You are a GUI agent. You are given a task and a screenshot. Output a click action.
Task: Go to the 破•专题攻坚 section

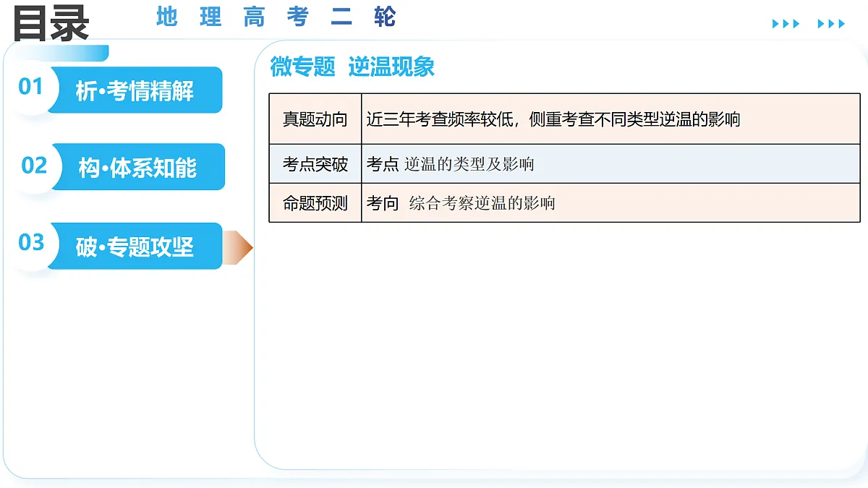tap(135, 247)
